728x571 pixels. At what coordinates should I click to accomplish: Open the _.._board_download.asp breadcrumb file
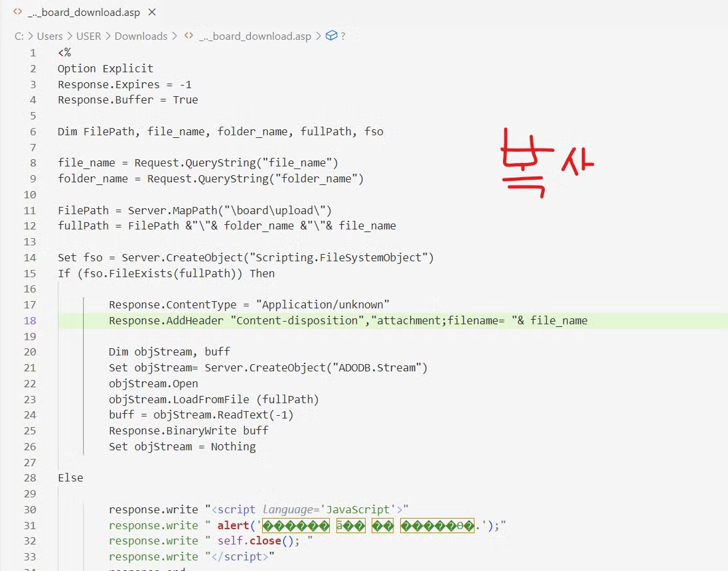tap(255, 36)
